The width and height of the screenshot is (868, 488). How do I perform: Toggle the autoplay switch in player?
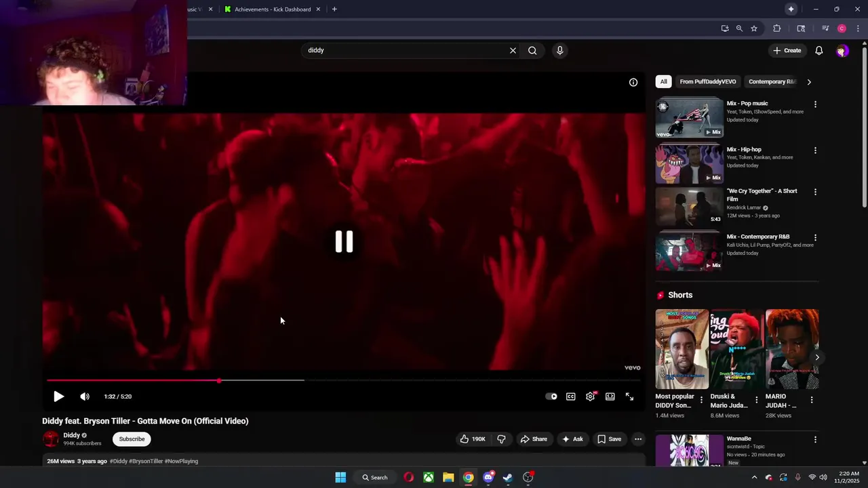coord(551,396)
